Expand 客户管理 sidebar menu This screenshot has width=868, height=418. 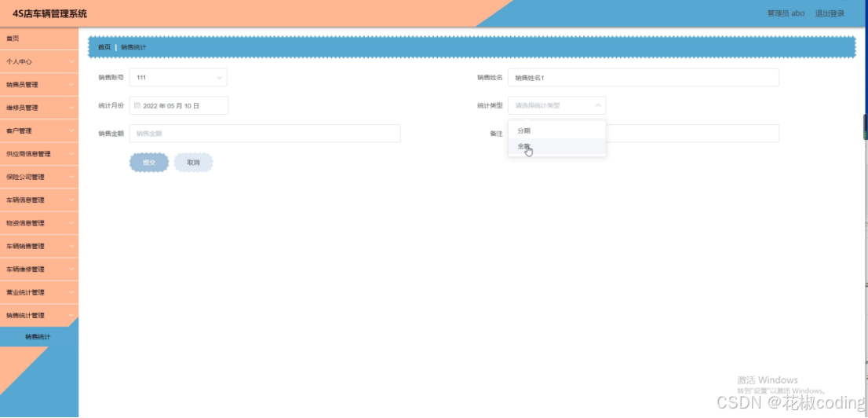39,131
